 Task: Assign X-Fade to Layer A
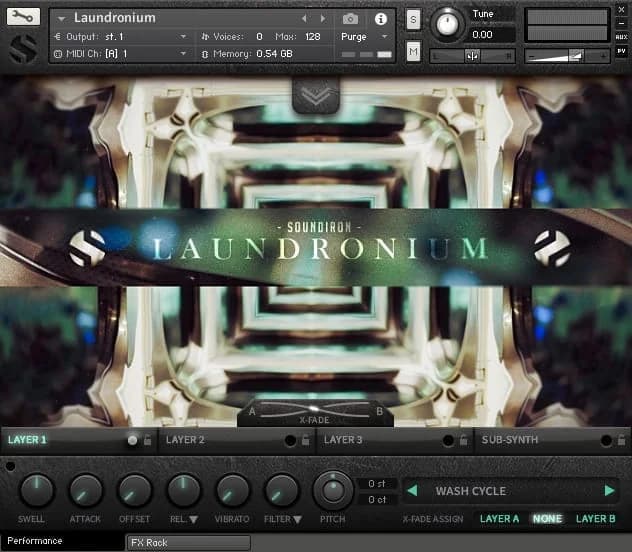tap(499, 519)
